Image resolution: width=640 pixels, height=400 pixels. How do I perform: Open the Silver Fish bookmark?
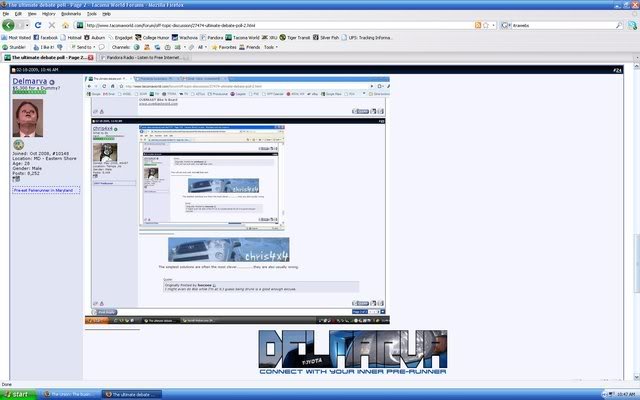326,38
